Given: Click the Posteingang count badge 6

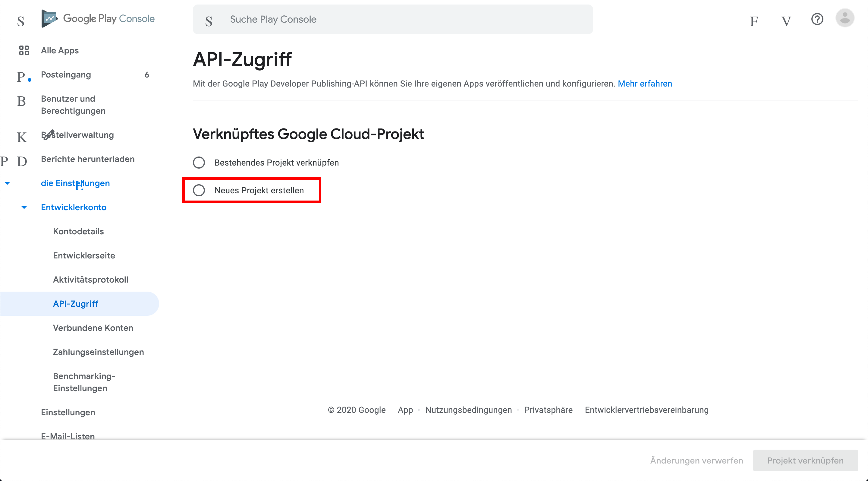Looking at the screenshot, I should (x=146, y=74).
